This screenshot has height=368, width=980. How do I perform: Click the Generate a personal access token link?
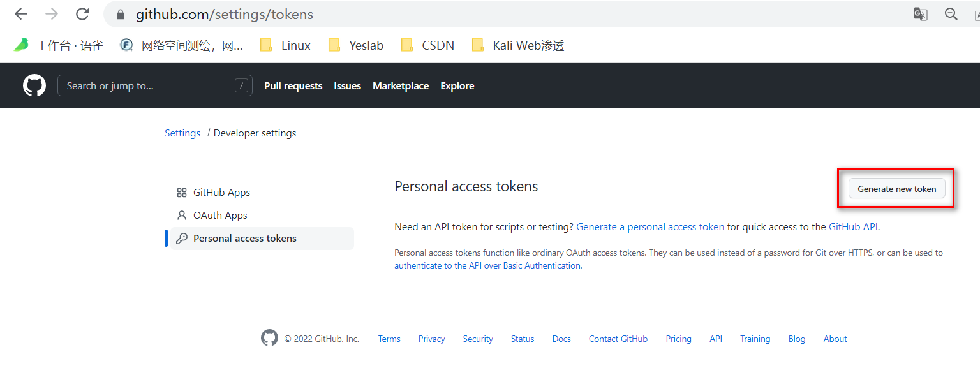pos(650,227)
